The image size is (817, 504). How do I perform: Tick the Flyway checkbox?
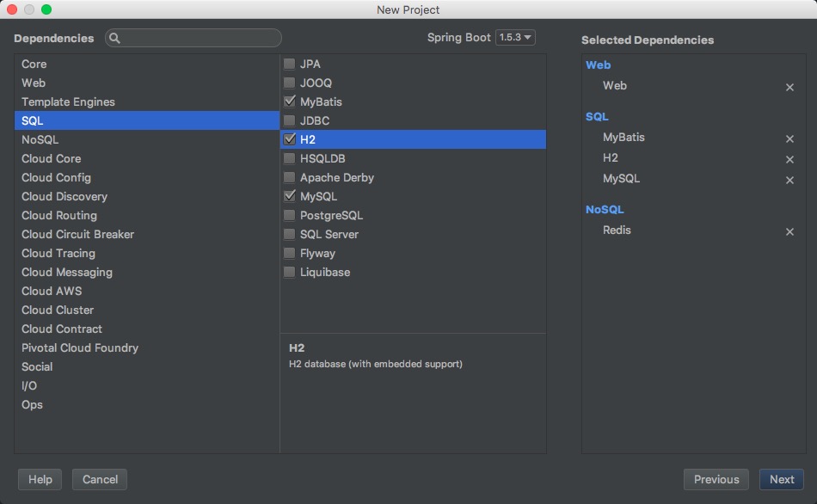(x=290, y=253)
